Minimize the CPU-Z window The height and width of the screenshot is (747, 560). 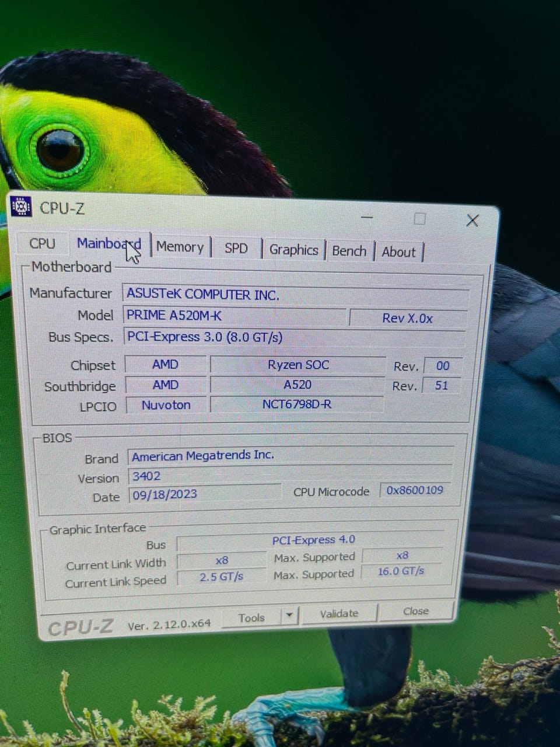point(367,218)
